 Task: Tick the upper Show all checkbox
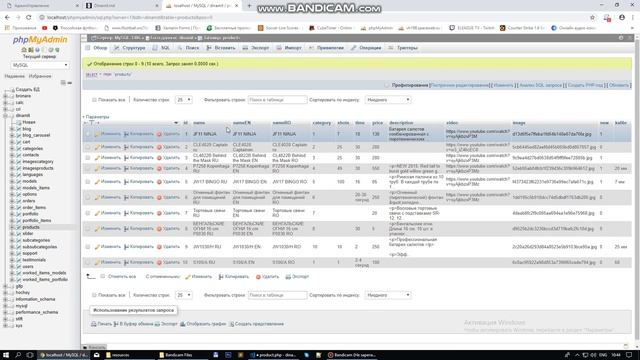pos(94,100)
